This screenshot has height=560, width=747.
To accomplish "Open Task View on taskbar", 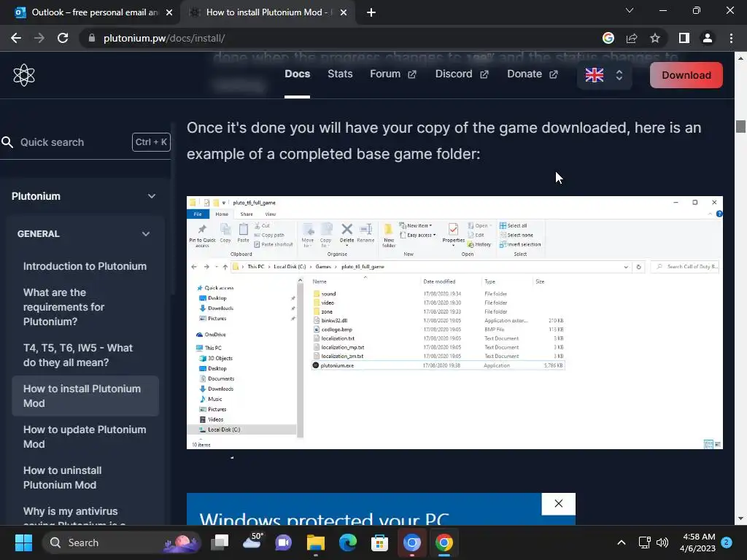I will (x=220, y=542).
